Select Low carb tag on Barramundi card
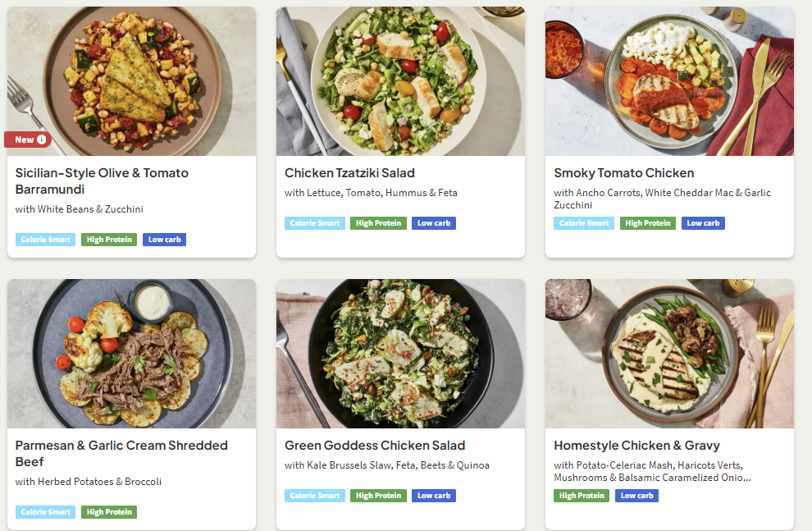The image size is (812, 531). tap(164, 240)
